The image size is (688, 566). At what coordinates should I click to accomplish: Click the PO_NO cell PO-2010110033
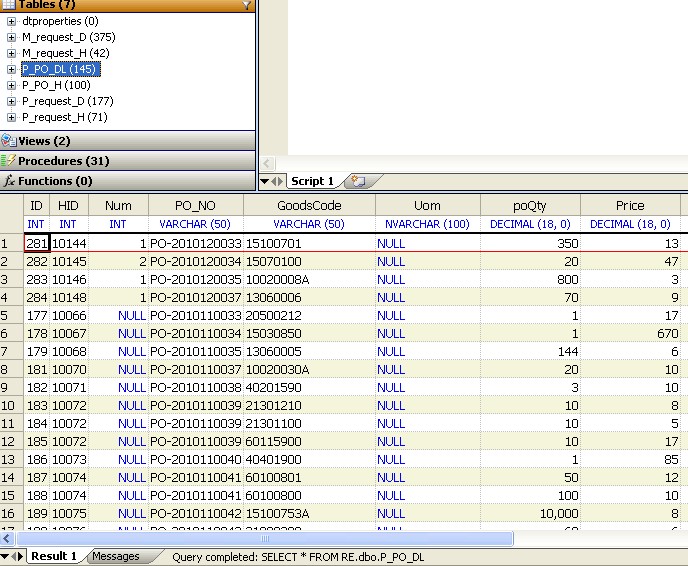(x=195, y=315)
